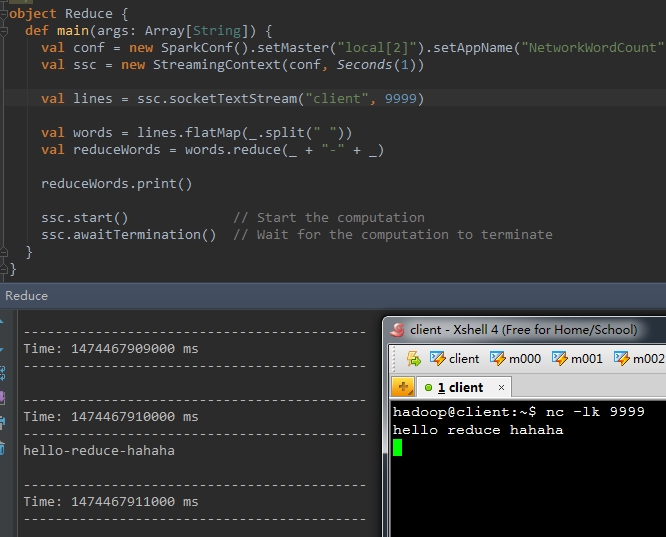Click the Xshell window title bar text
The width and height of the screenshot is (666, 537).
pyautogui.click(x=523, y=330)
